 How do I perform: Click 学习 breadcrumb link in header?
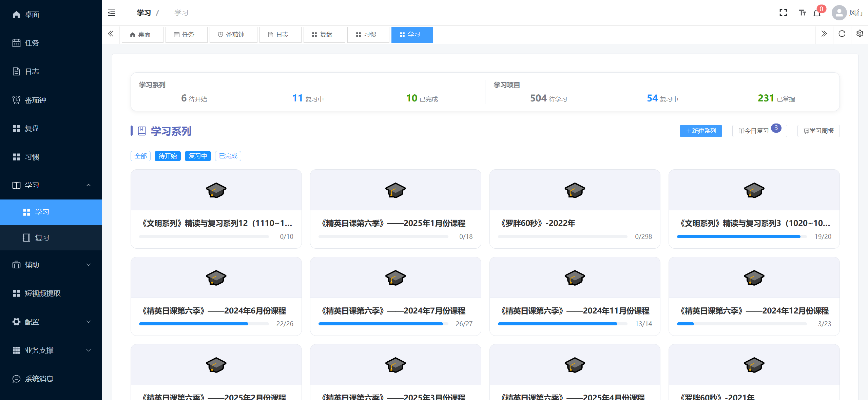(144, 13)
